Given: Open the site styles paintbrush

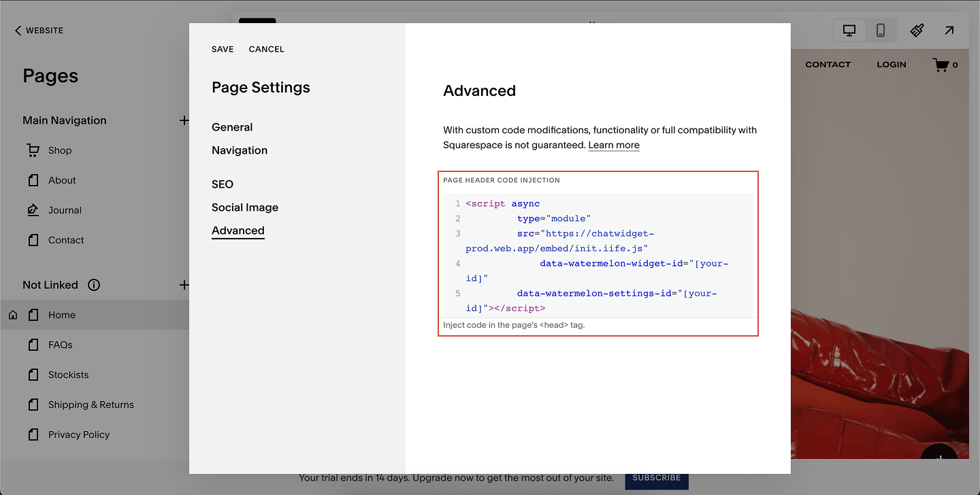Looking at the screenshot, I should (x=917, y=31).
